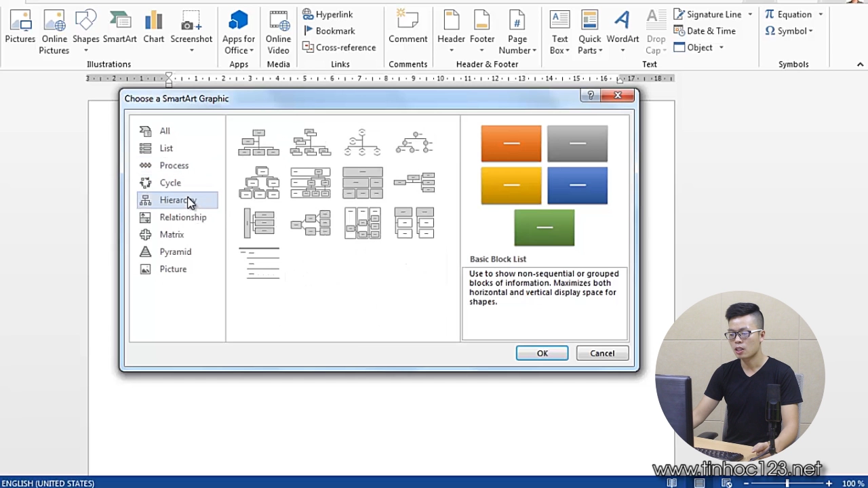The width and height of the screenshot is (868, 488).
Task: Expand the Equation dropdown arrow
Action: tap(821, 14)
